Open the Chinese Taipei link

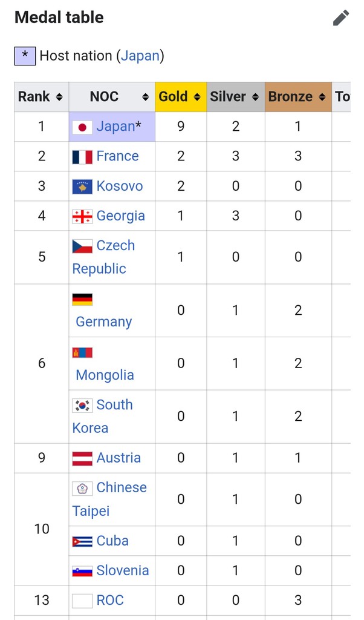pos(121,488)
